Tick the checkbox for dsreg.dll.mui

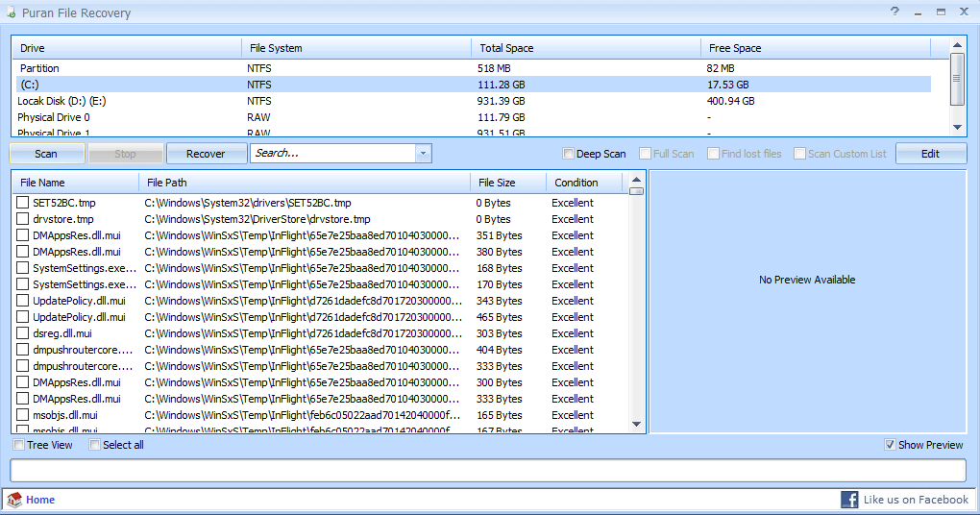(x=22, y=333)
